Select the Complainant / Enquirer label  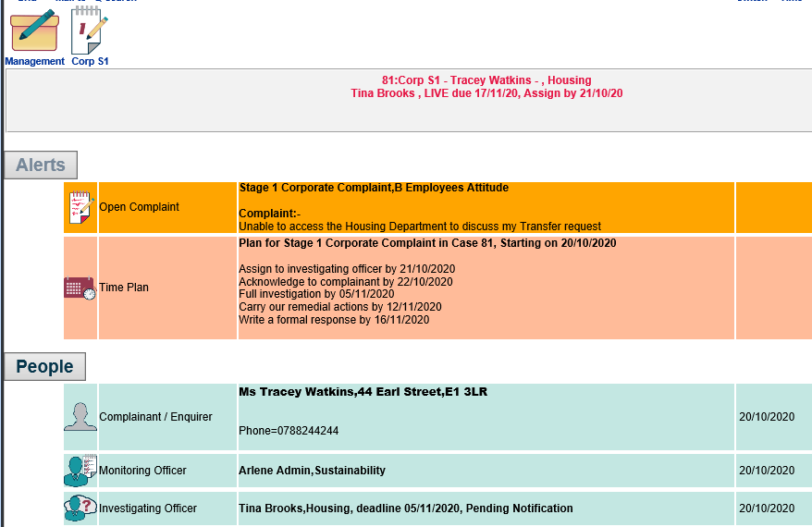pos(155,417)
